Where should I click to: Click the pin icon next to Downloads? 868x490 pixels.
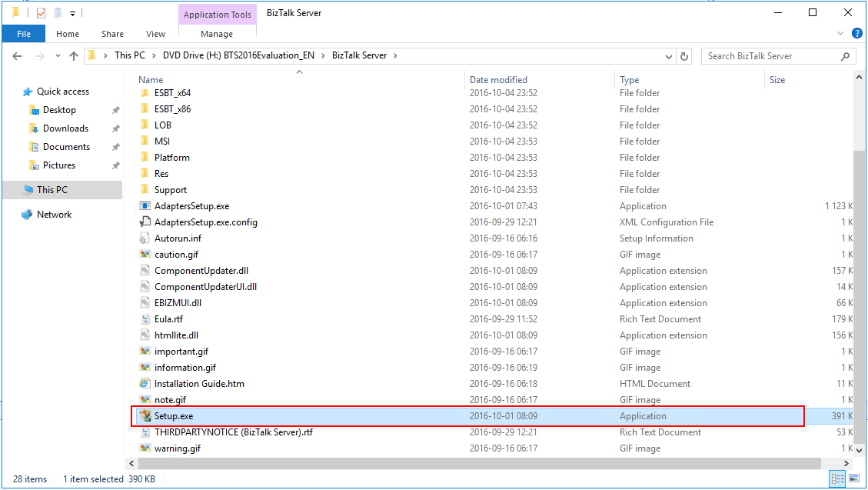pos(115,128)
